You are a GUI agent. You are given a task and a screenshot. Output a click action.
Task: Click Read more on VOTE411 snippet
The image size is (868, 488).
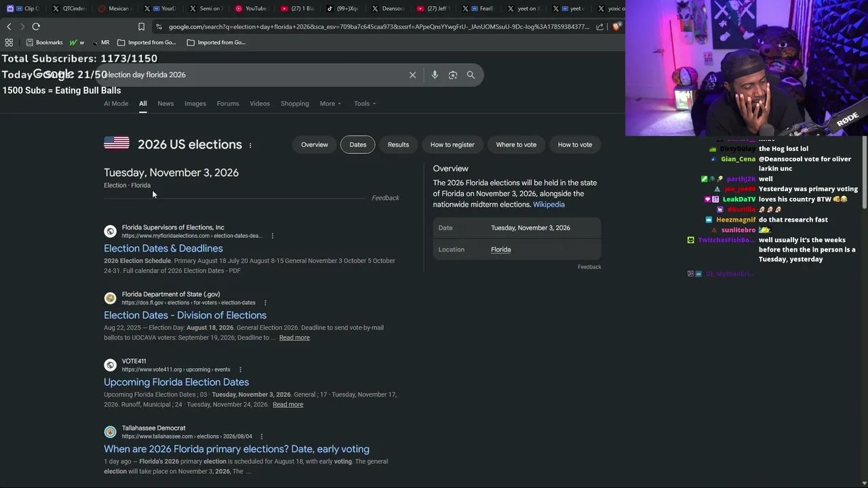coord(288,405)
